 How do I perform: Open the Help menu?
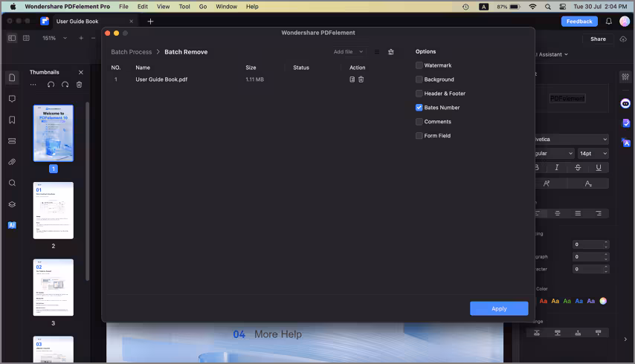(252, 7)
